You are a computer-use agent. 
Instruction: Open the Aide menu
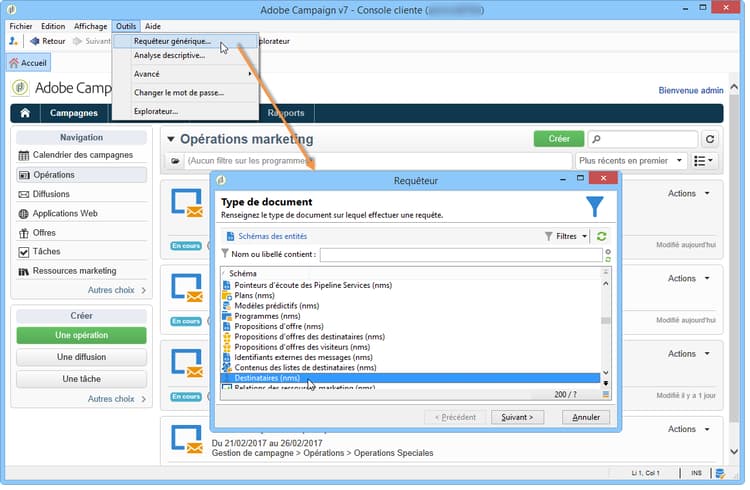coord(153,26)
